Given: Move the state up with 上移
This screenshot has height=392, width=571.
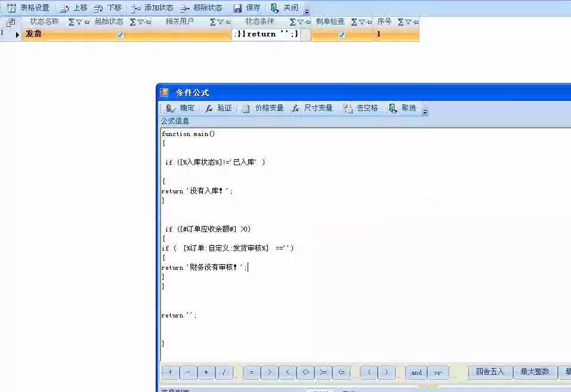Looking at the screenshot, I should 74,8.
